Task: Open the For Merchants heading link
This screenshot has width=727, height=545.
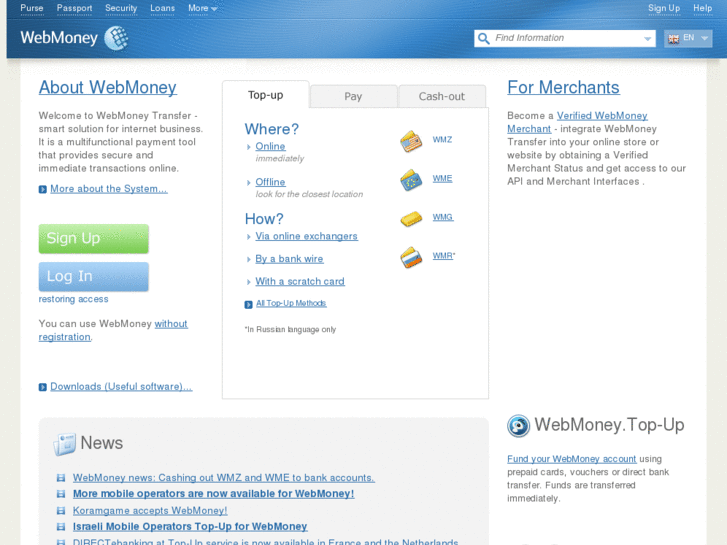Action: pos(563,88)
